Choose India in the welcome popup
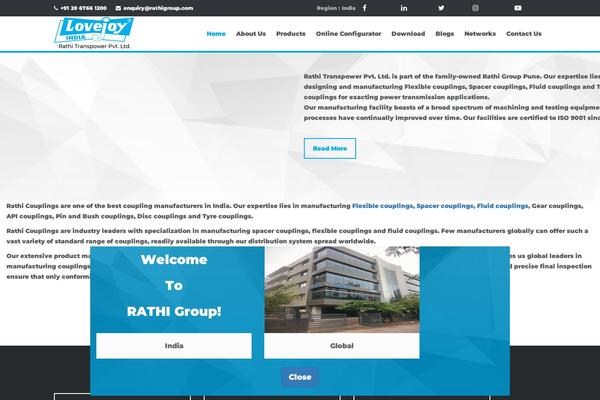The width and height of the screenshot is (600, 400). [x=174, y=346]
